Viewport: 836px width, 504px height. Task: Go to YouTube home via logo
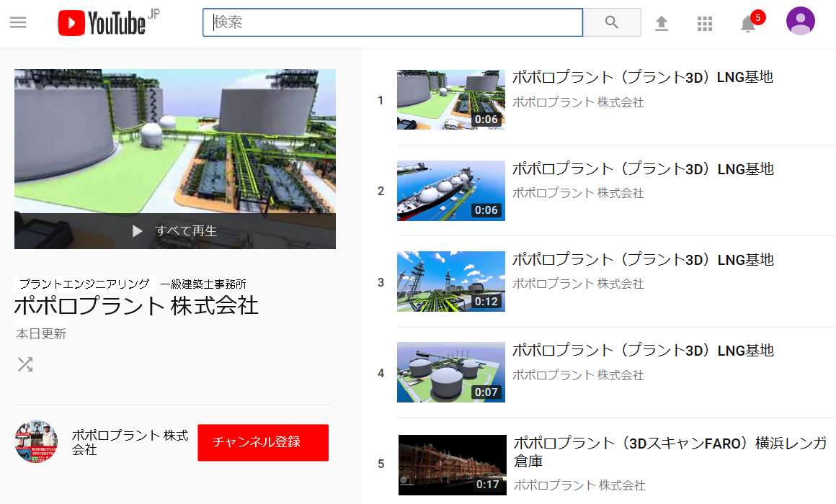coord(108,22)
